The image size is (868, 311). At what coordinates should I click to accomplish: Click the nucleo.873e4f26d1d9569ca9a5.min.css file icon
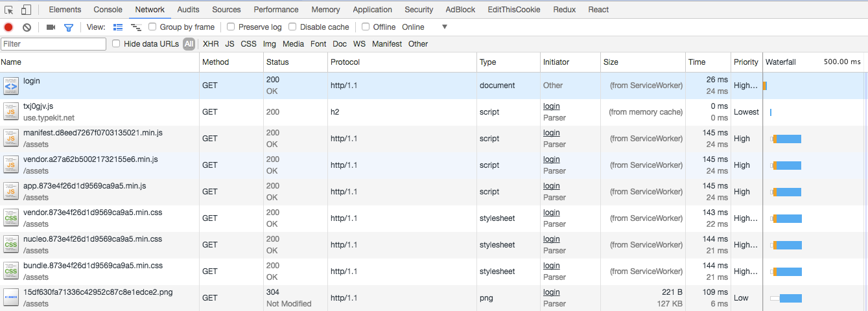pyautogui.click(x=11, y=245)
